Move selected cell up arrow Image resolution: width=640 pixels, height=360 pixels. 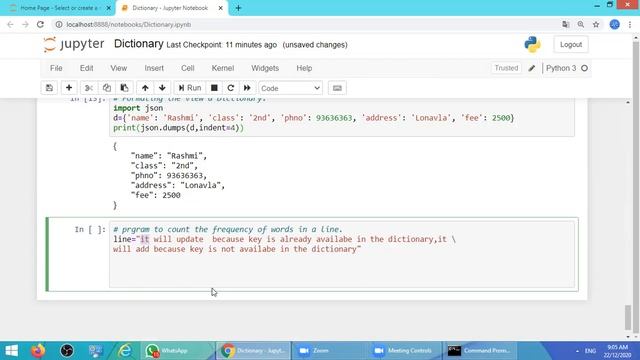click(145, 88)
